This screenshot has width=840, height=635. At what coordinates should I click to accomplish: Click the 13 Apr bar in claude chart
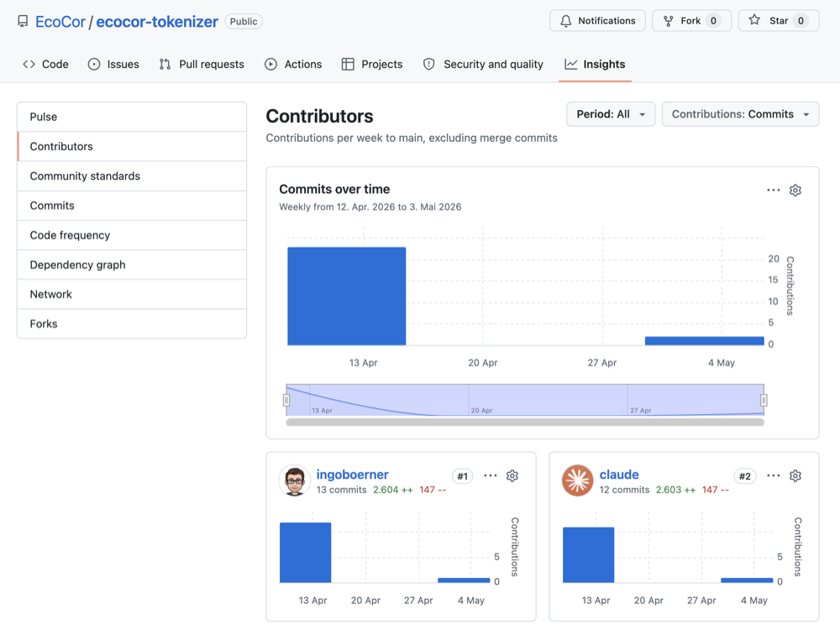[588, 554]
